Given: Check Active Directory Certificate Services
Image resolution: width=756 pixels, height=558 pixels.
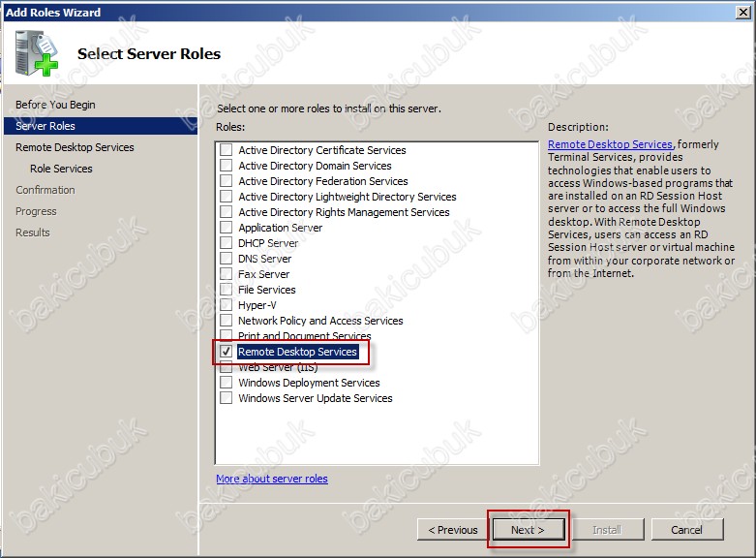Looking at the screenshot, I should 226,149.
